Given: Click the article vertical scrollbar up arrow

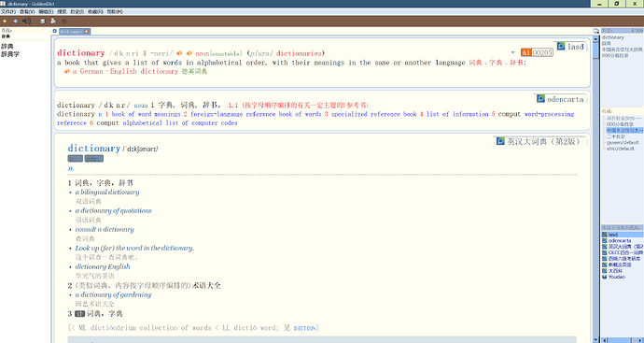Looking at the screenshot, I should point(596,38).
